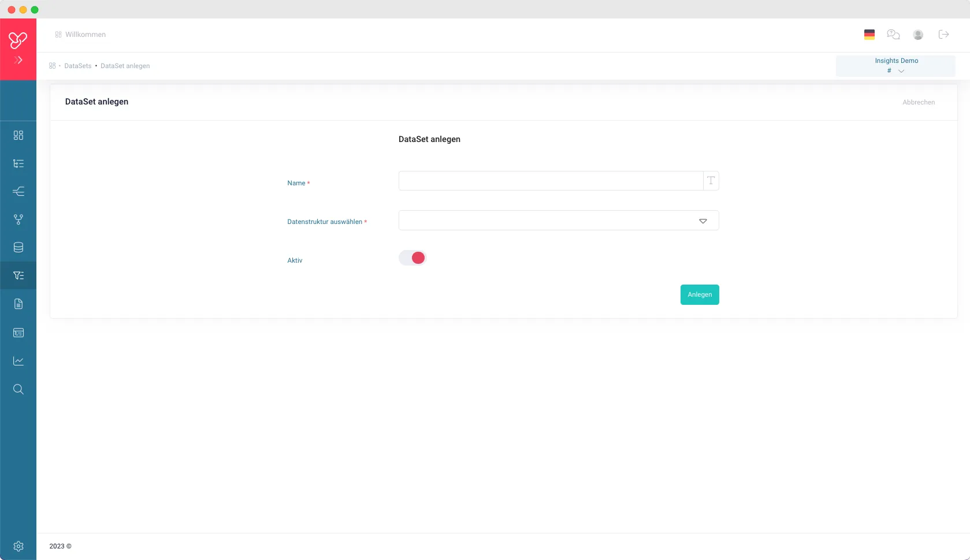The height and width of the screenshot is (560, 970).
Task: Open the branch fork sidebar icon
Action: click(18, 219)
